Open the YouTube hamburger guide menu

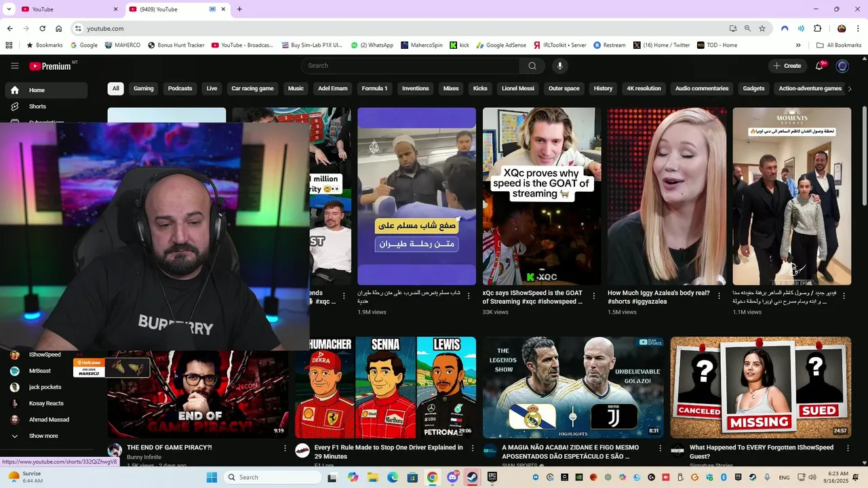pos(14,66)
